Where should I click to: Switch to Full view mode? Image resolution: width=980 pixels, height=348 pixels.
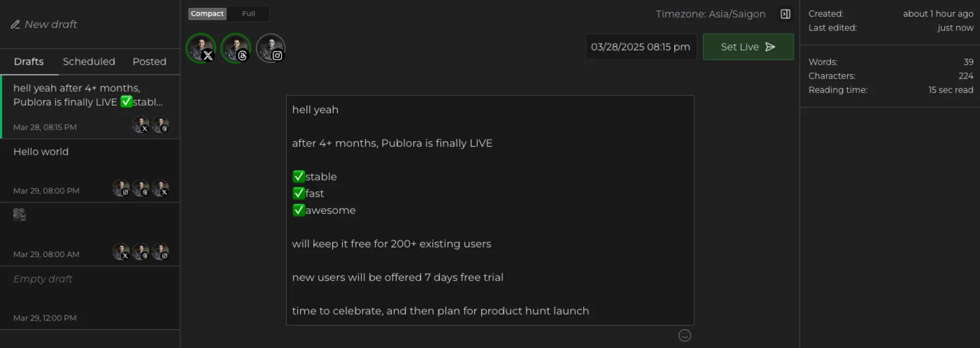point(249,14)
